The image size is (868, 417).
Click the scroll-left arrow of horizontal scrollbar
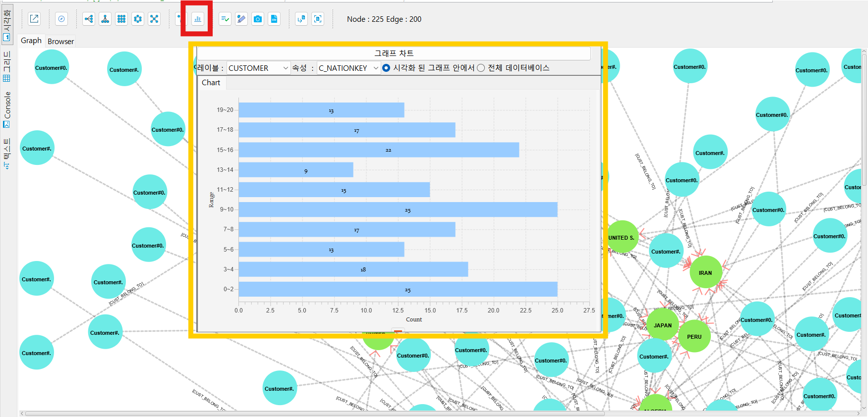tap(21, 414)
